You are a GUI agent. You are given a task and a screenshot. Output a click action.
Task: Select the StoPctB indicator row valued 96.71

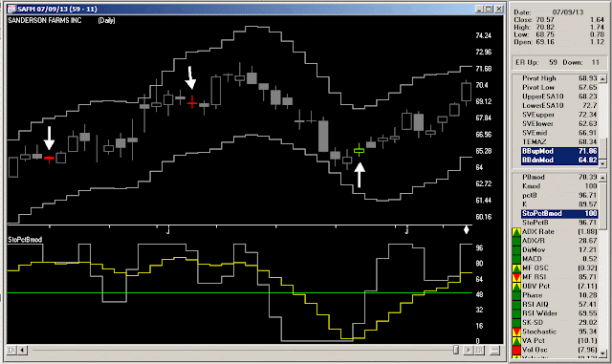[559, 223]
